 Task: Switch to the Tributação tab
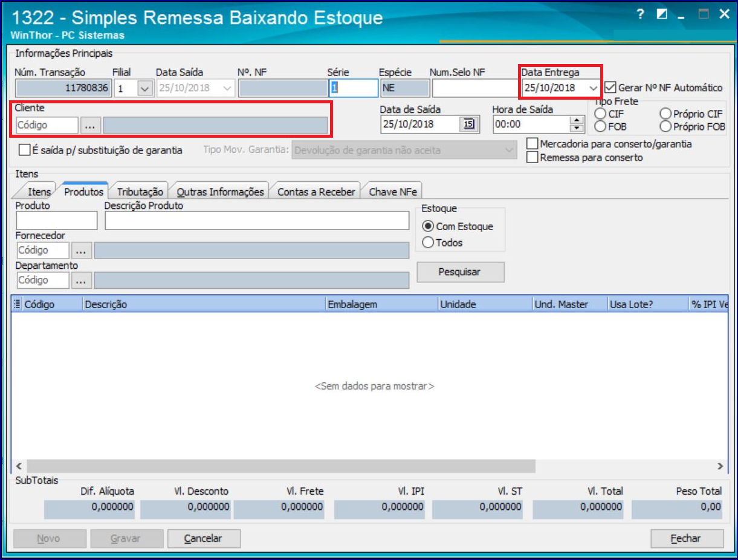(x=140, y=191)
